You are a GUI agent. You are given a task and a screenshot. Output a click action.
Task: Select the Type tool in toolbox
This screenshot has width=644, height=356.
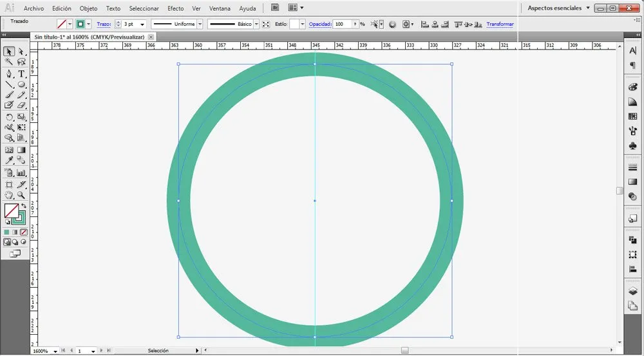21,74
